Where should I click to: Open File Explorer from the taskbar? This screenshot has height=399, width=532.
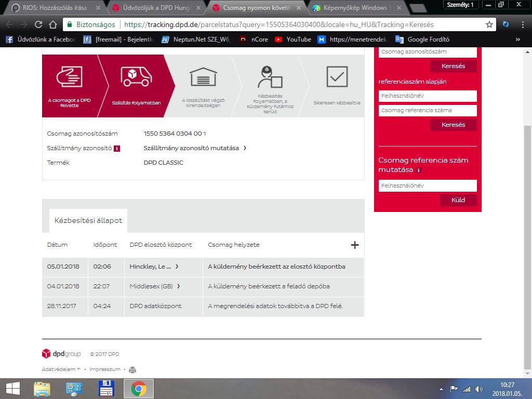[42, 389]
